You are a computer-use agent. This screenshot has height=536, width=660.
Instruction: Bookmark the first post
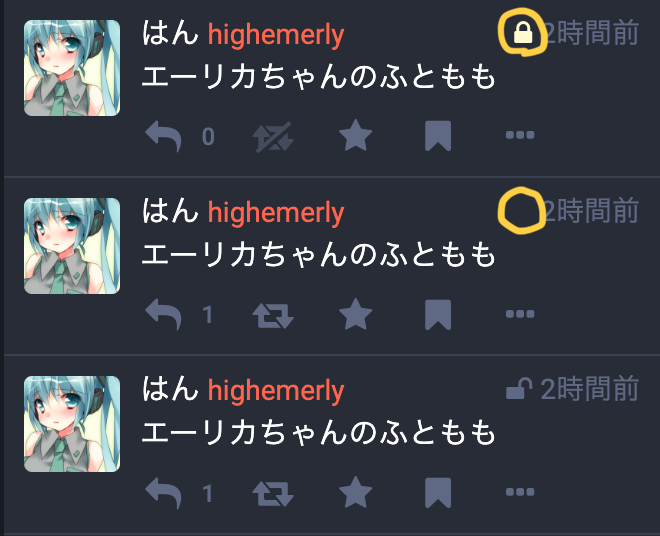[438, 136]
